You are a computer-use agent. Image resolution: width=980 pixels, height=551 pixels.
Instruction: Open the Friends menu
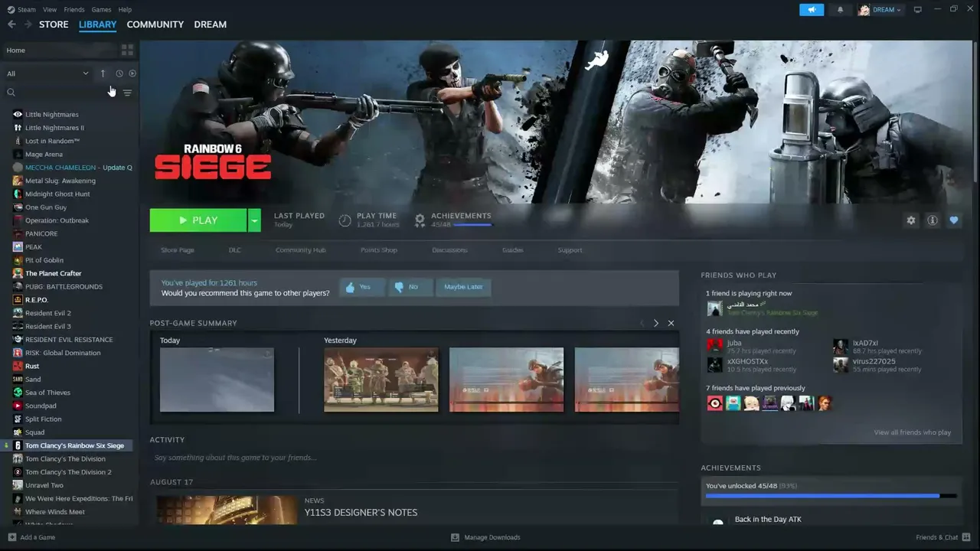click(74, 10)
